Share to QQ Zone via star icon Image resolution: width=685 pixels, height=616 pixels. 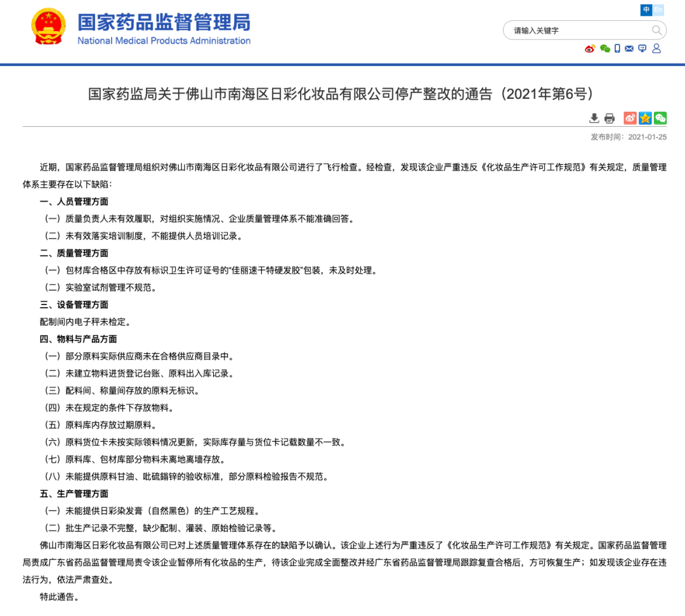(645, 118)
